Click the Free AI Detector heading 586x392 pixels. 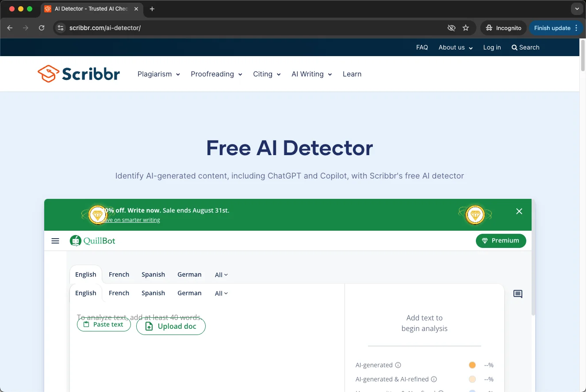[290, 148]
